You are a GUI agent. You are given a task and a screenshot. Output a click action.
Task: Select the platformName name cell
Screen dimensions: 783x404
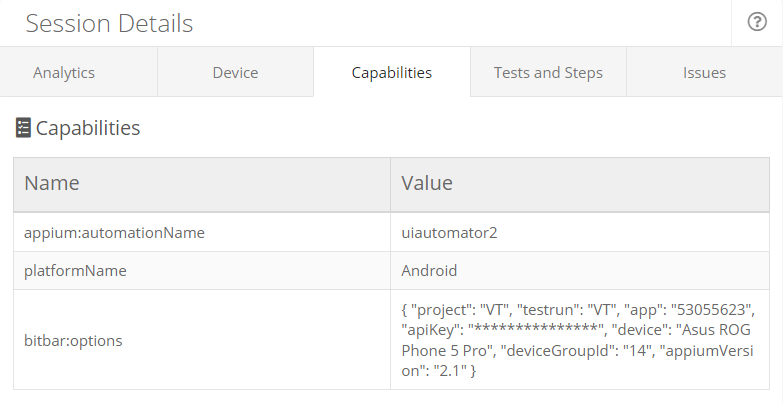pyautogui.click(x=75, y=271)
